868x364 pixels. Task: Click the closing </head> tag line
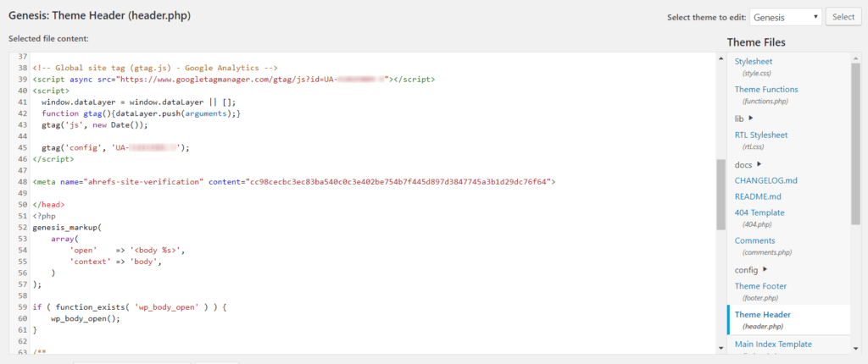[48, 204]
